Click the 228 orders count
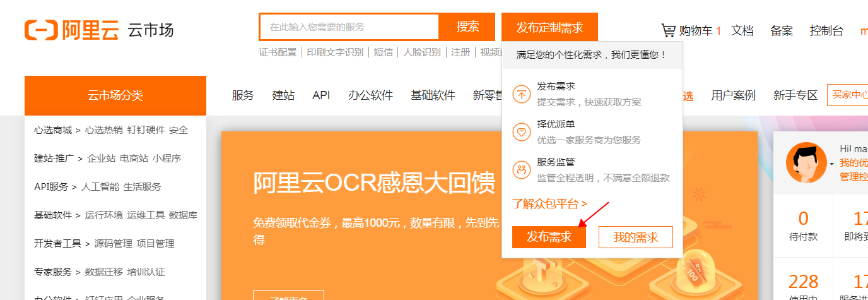The image size is (868, 300). (x=803, y=281)
